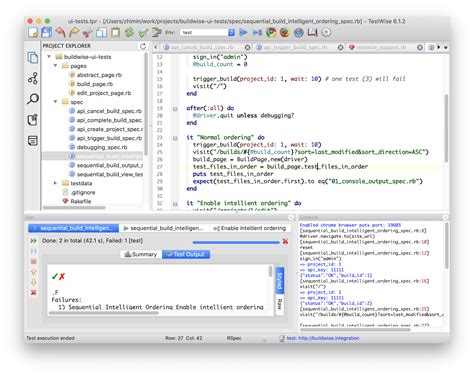Collapse the buildwise-ui-tests project folder
This screenshot has width=474, height=375.
point(49,57)
